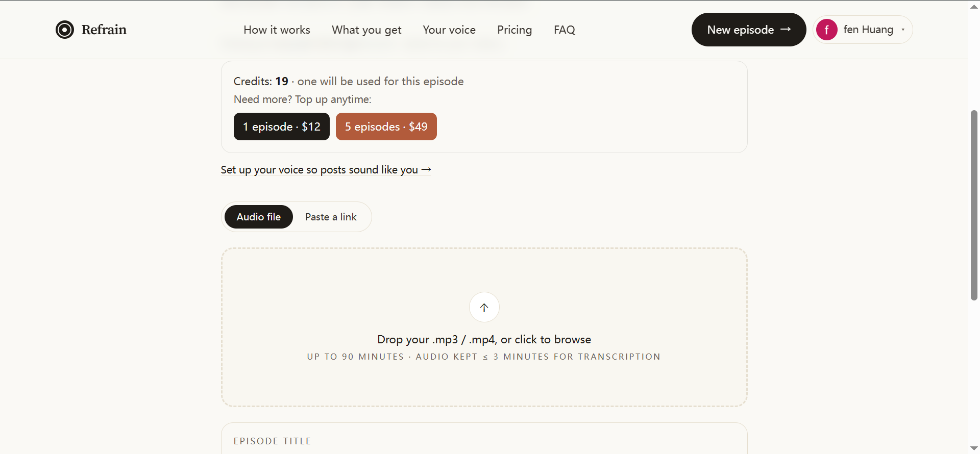Click the Credits: 19 text
Image resolution: width=980 pixels, height=454 pixels.
point(261,81)
